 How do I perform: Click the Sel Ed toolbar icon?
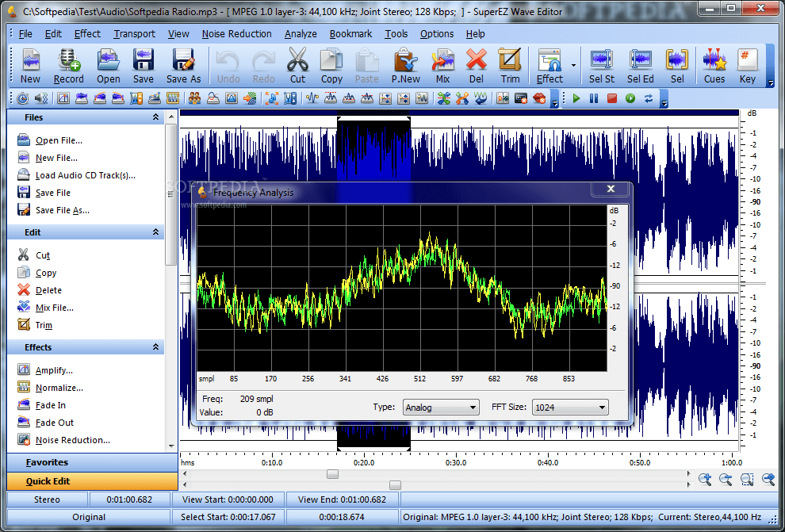click(641, 66)
